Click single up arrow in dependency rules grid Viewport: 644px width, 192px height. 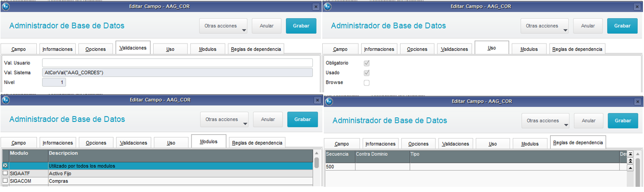click(631, 168)
